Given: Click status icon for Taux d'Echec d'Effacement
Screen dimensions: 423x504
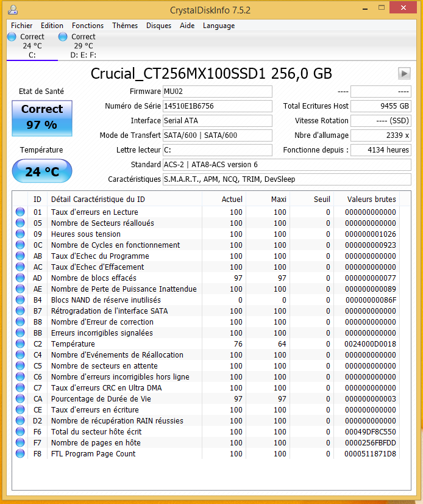Looking at the screenshot, I should tap(20, 267).
